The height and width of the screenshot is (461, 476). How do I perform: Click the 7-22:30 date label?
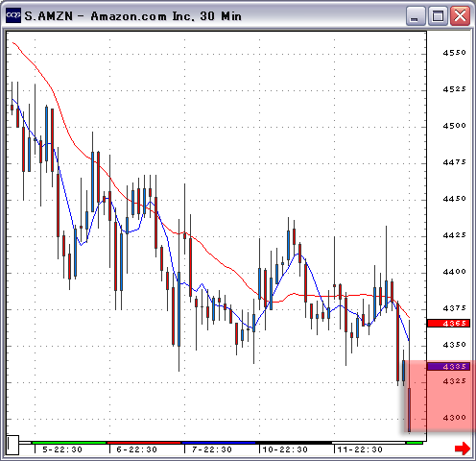pyautogui.click(x=212, y=449)
